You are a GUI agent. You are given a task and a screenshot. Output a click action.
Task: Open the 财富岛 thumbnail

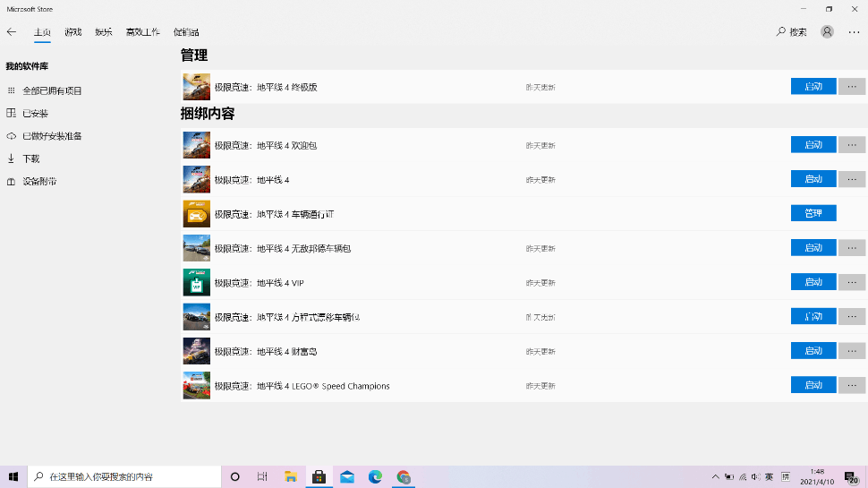pyautogui.click(x=197, y=351)
